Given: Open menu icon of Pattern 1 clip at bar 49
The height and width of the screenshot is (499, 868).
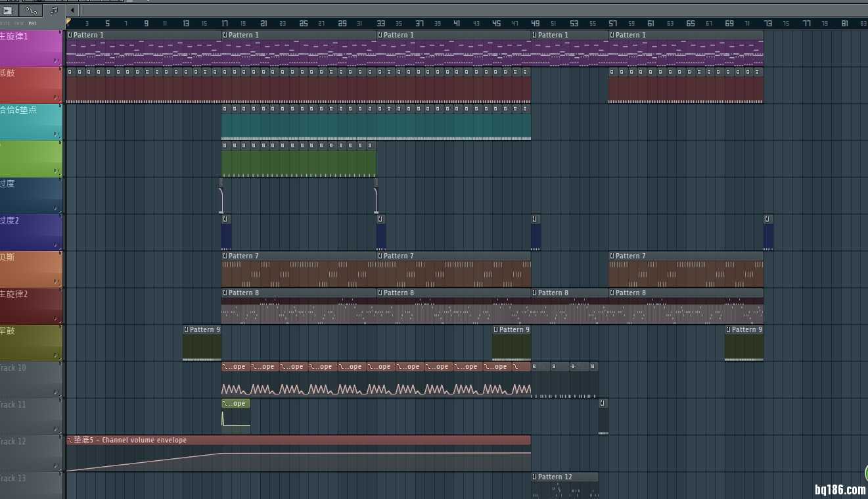Looking at the screenshot, I should [x=535, y=35].
